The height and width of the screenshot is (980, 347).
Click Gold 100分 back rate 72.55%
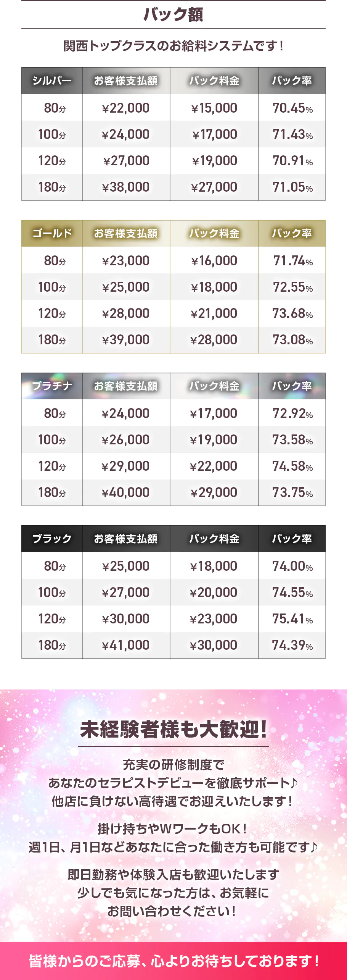tap(292, 287)
